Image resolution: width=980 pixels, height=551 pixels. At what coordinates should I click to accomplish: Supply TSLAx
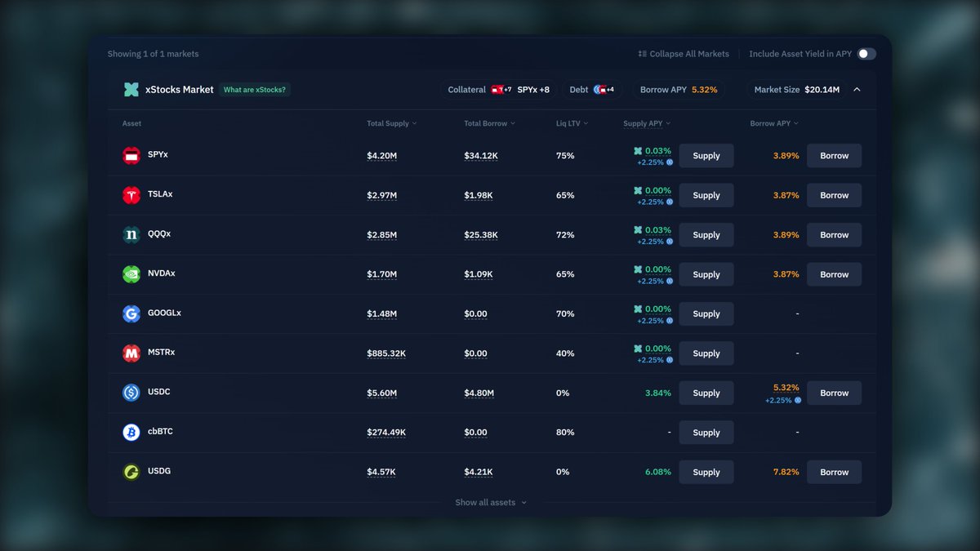coord(706,195)
